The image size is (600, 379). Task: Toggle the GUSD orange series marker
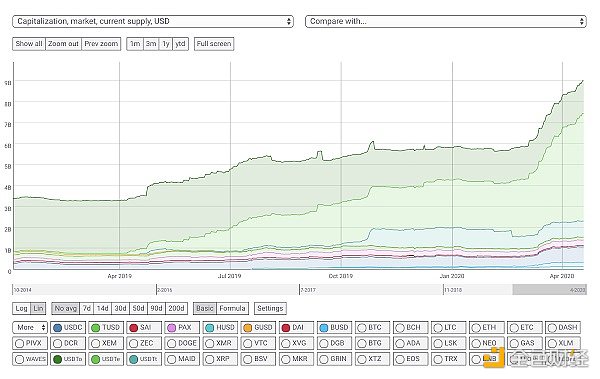pos(248,328)
